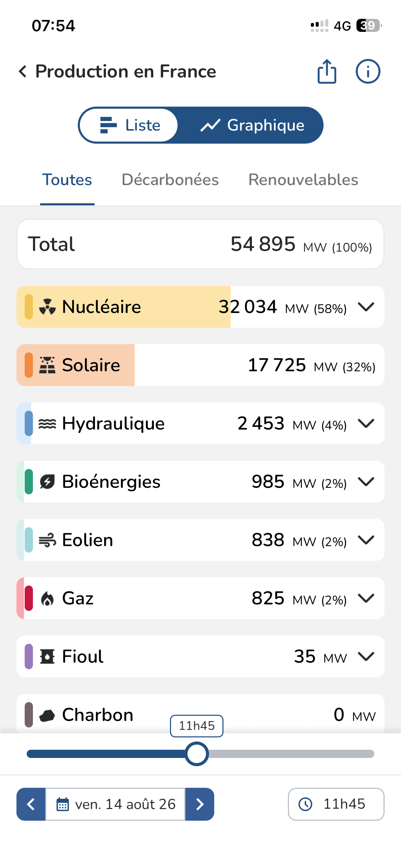Tap the share icon in the header
This screenshot has width=401, height=868.
(x=327, y=71)
